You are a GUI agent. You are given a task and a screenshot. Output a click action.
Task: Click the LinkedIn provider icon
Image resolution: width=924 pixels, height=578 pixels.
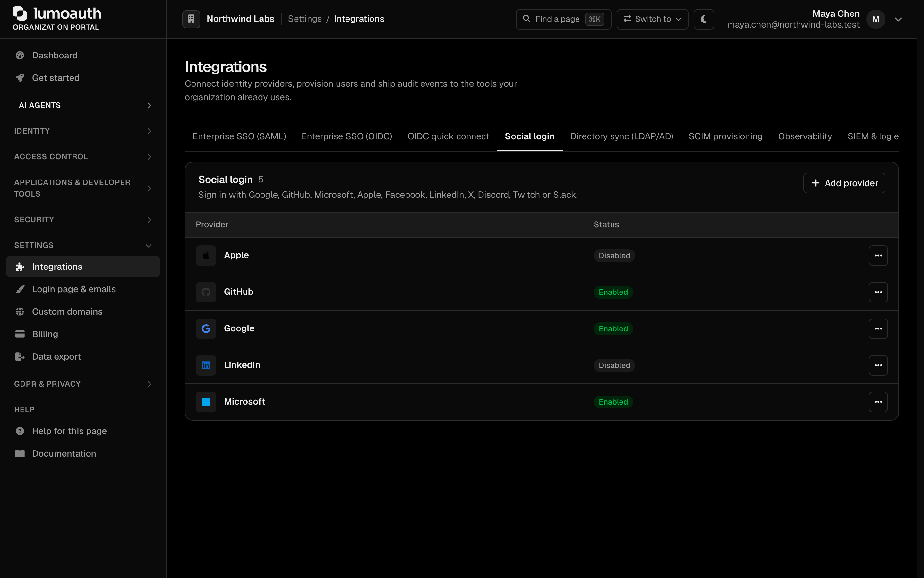[206, 365]
